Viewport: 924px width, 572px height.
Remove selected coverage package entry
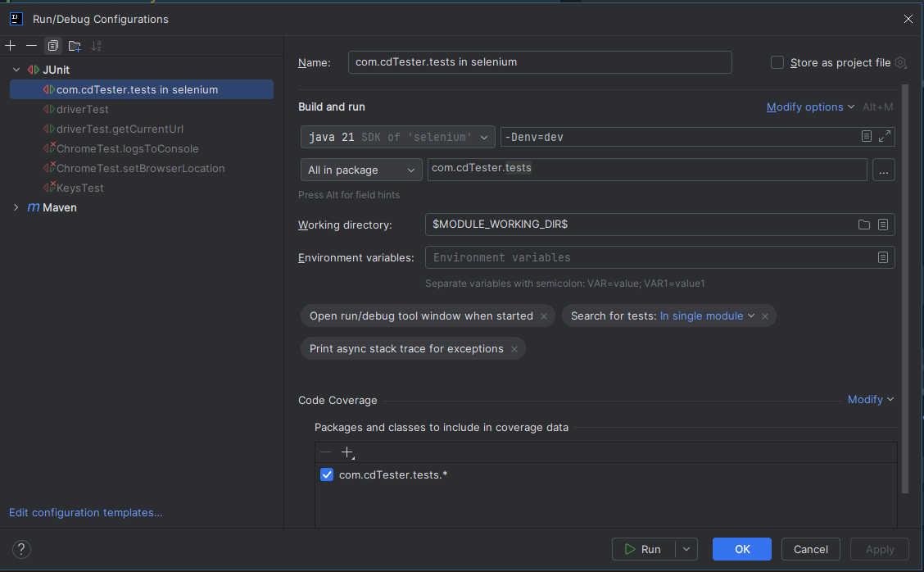tap(325, 452)
